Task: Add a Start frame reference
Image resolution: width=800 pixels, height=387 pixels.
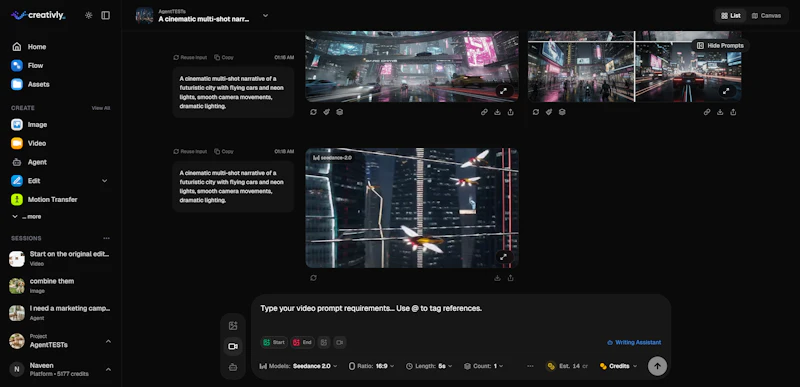Action: pyautogui.click(x=274, y=343)
